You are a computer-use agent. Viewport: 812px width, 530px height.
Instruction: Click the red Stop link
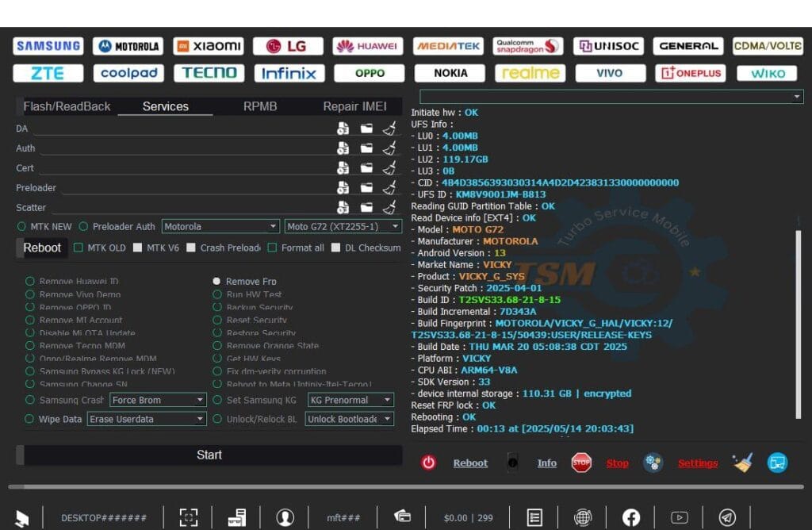(x=617, y=463)
